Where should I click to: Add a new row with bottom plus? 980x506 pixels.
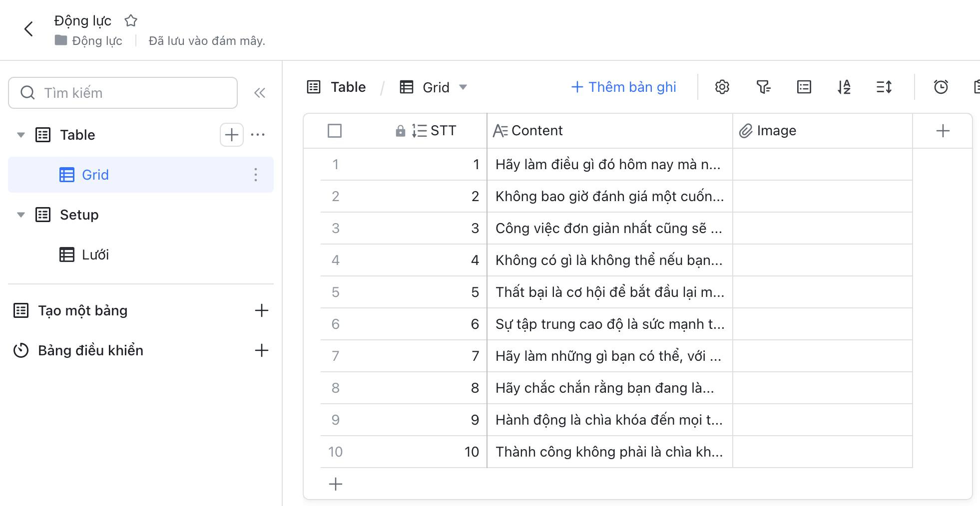click(336, 484)
